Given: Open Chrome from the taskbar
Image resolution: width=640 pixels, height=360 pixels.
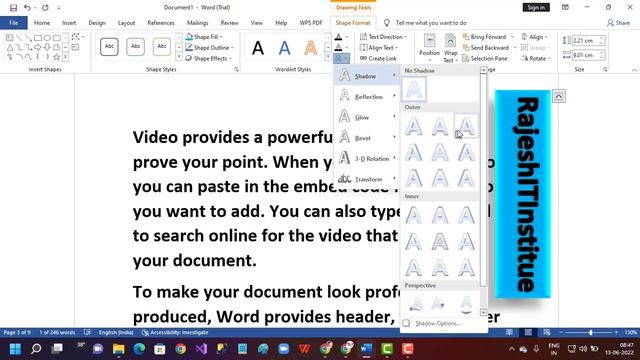Looking at the screenshot, I should (180, 349).
